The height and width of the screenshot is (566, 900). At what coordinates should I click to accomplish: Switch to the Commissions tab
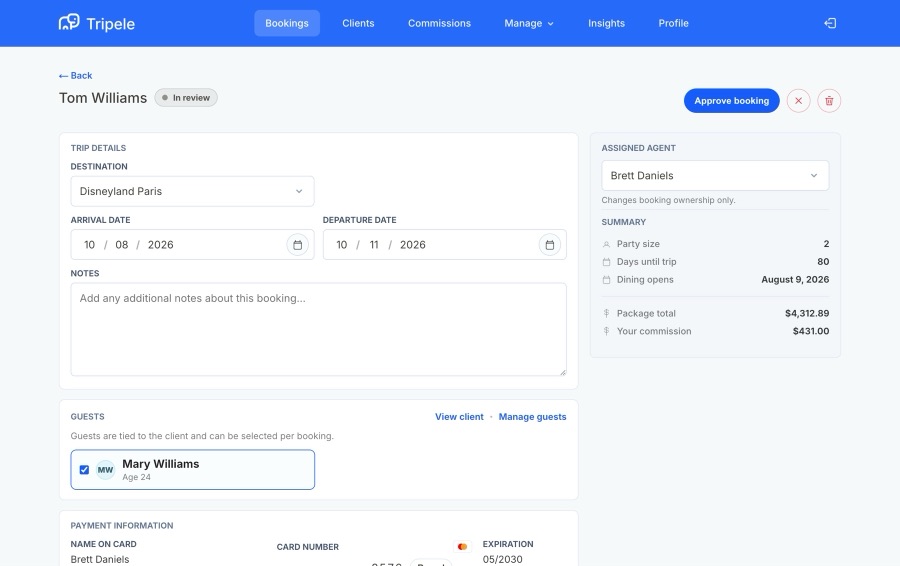pos(439,23)
